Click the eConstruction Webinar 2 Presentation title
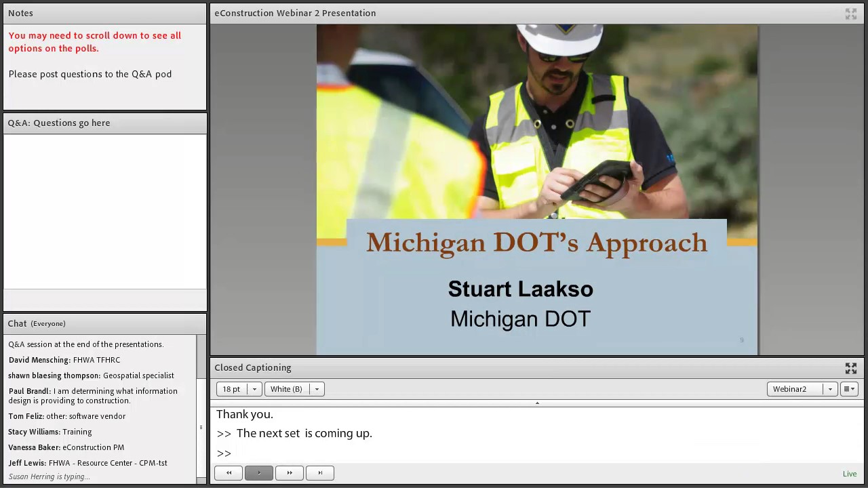 295,13
